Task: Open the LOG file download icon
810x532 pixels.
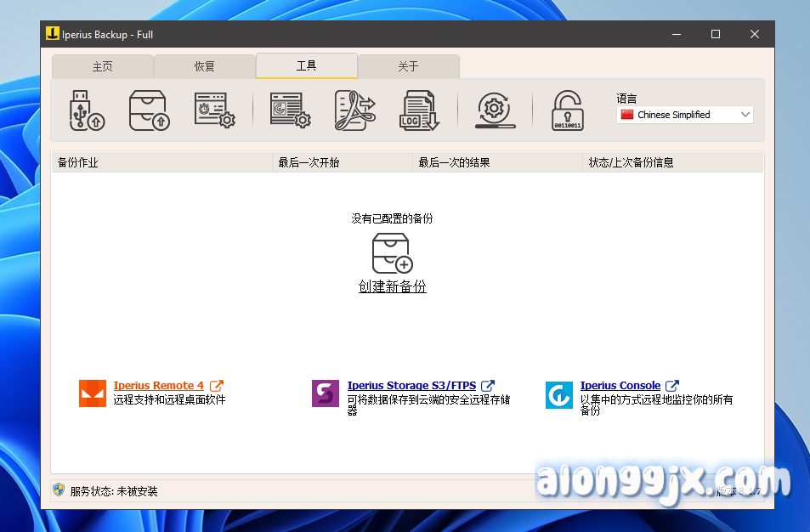Action: (x=419, y=110)
